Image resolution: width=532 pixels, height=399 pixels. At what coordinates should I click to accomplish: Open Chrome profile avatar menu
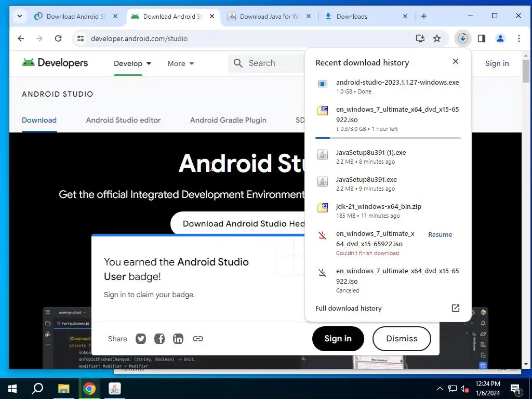(500, 38)
